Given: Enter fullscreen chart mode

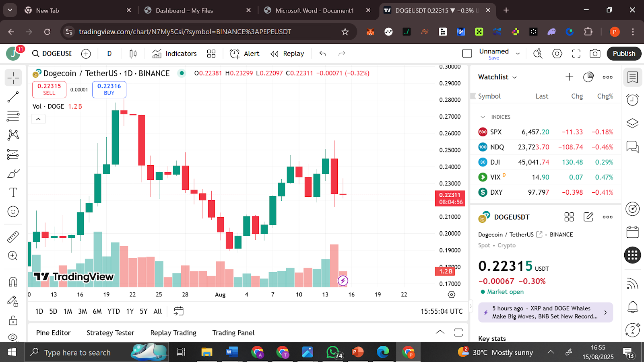Looking at the screenshot, I should (576, 53).
